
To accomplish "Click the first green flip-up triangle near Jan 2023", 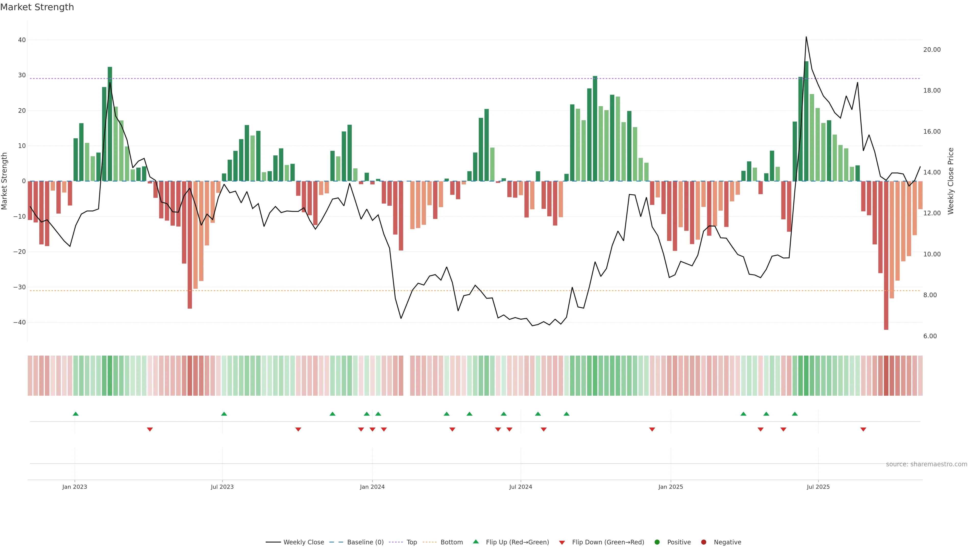I will [75, 414].
